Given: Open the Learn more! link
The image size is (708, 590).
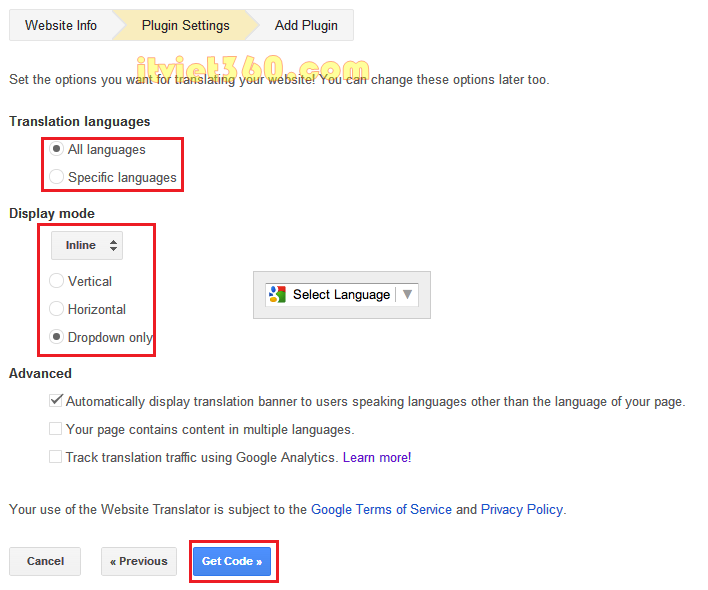Looking at the screenshot, I should 377,457.
